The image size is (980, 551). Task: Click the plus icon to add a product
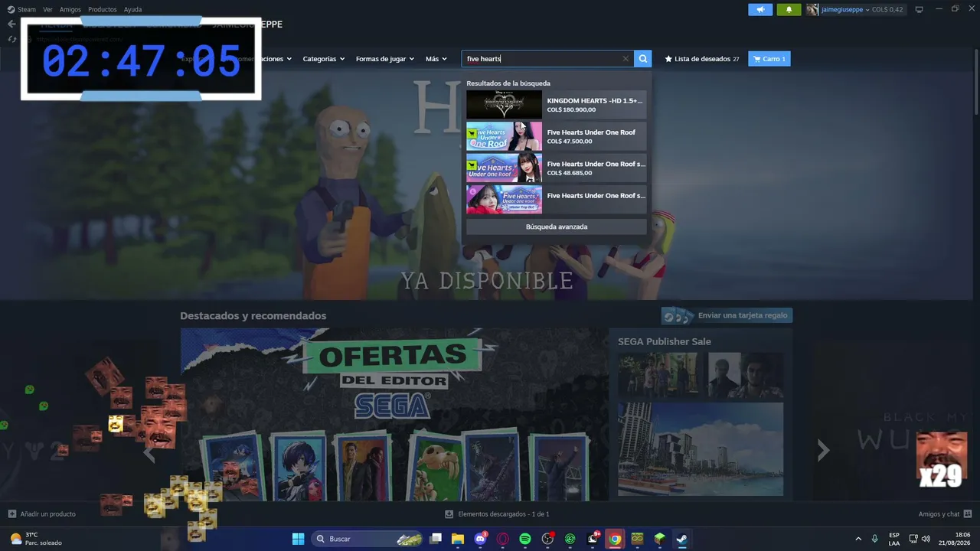click(x=11, y=514)
